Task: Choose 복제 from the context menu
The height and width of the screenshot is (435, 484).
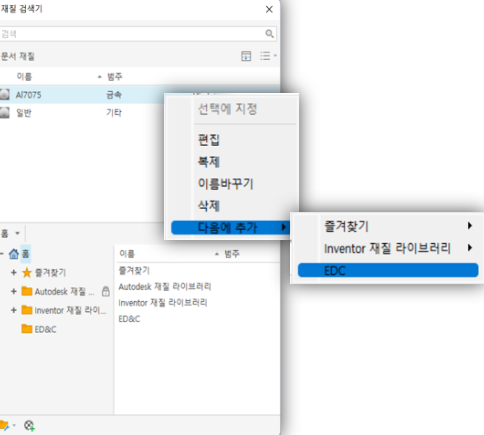Action: (x=209, y=162)
